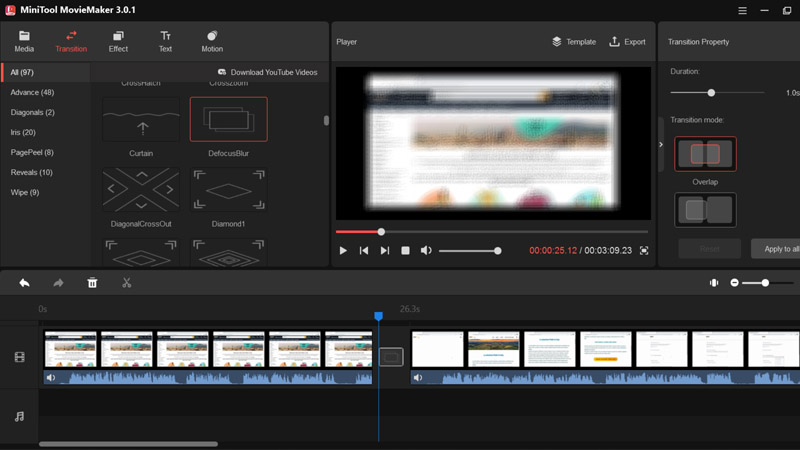The height and width of the screenshot is (450, 800).
Task: Click the Apply to all button
Action: pos(780,248)
